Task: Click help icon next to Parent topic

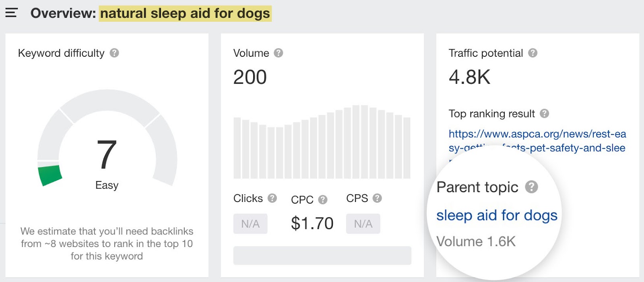Action: (x=531, y=187)
